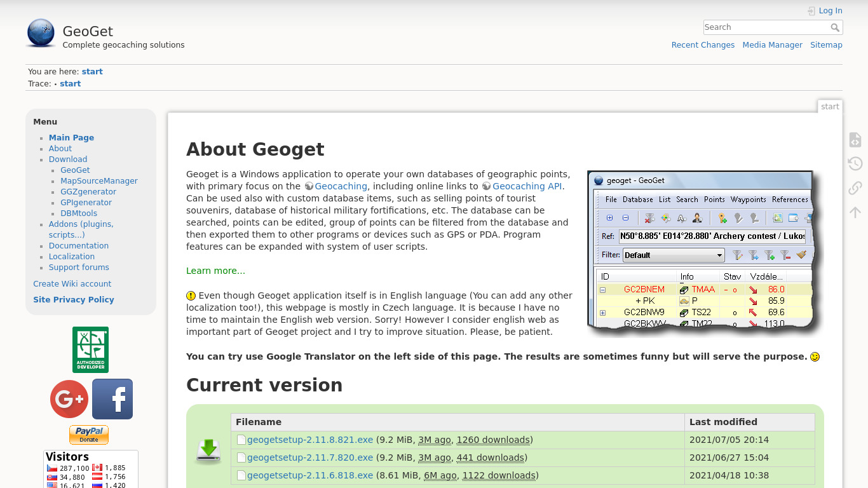Open Addons (plugins, scripts...) link

click(81, 229)
